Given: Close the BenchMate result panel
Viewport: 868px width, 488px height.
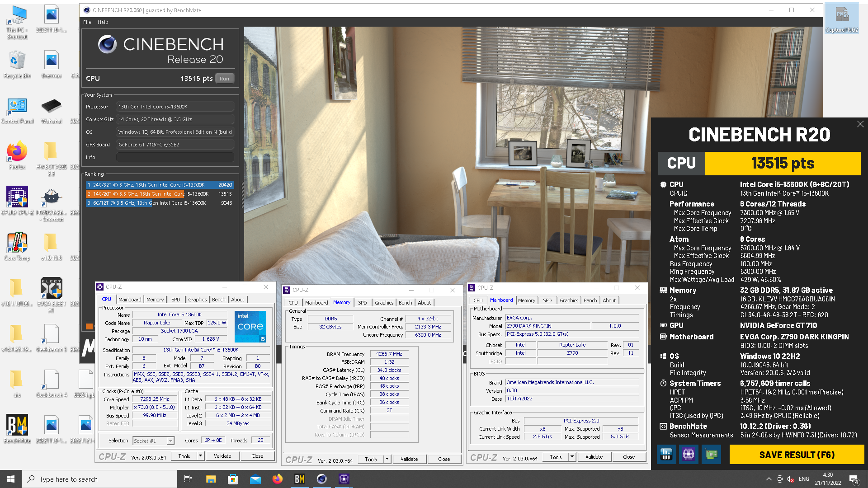Looking at the screenshot, I should (860, 124).
